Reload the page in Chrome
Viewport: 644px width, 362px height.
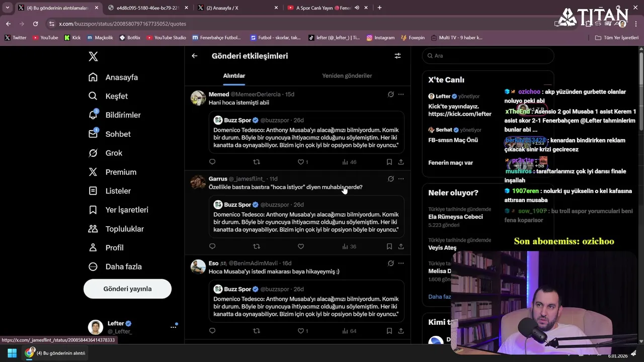(x=35, y=24)
